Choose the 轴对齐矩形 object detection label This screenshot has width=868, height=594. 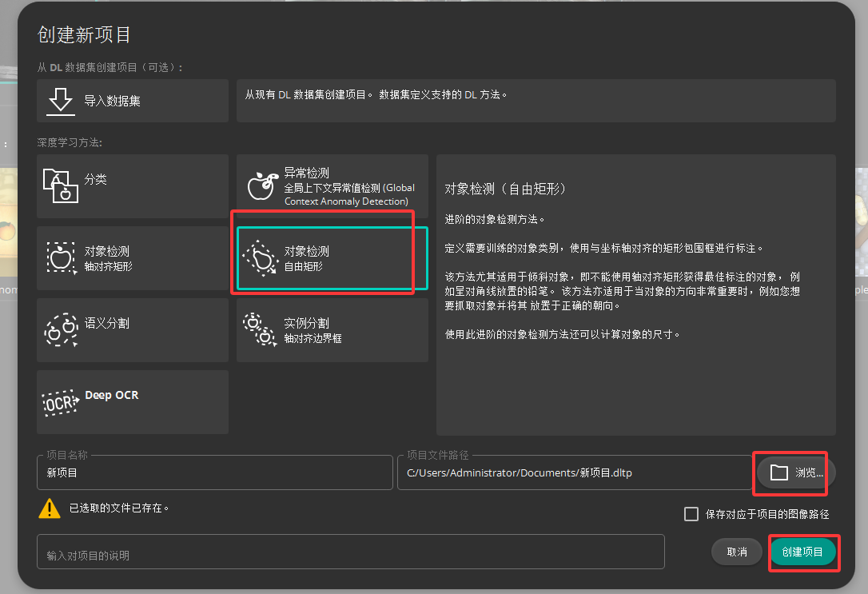coord(109,267)
